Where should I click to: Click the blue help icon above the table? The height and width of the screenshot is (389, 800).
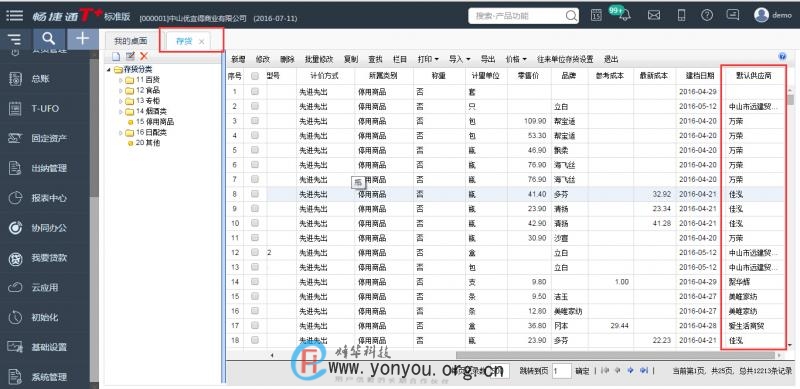coord(782,56)
